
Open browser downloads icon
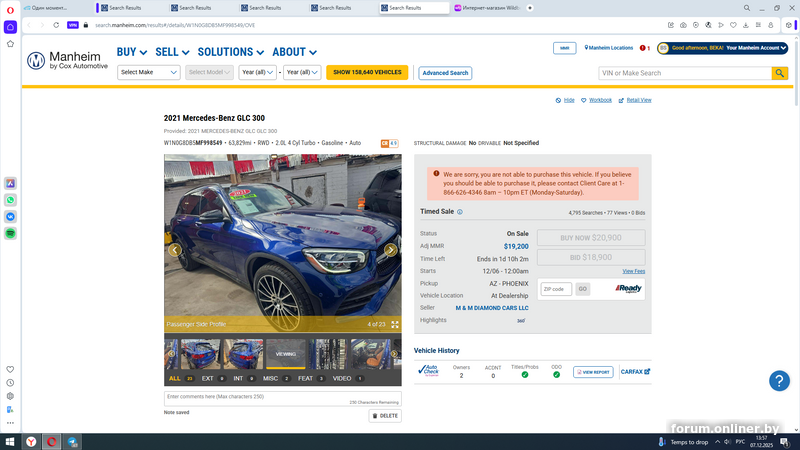[745, 25]
